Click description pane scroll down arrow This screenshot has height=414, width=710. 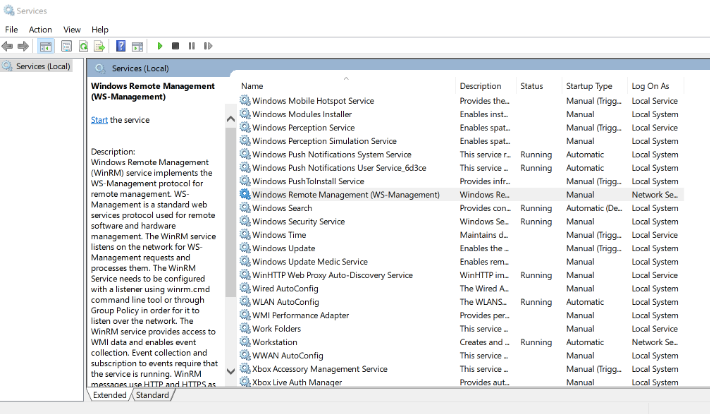click(x=230, y=371)
